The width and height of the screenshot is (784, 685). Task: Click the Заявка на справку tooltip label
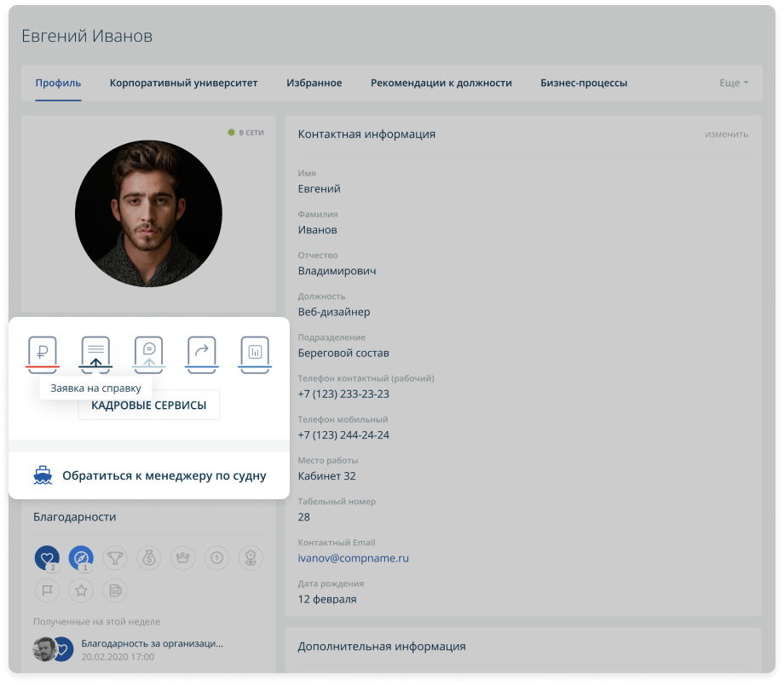[x=95, y=388]
